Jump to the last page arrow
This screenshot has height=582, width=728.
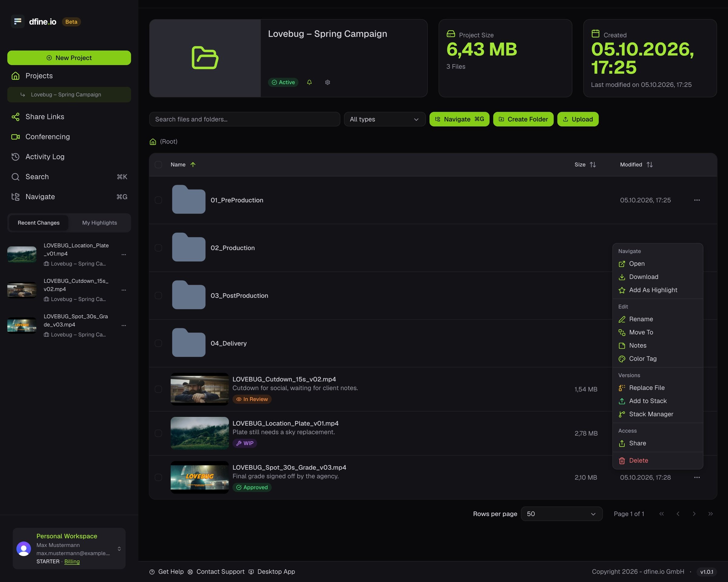[x=710, y=514]
